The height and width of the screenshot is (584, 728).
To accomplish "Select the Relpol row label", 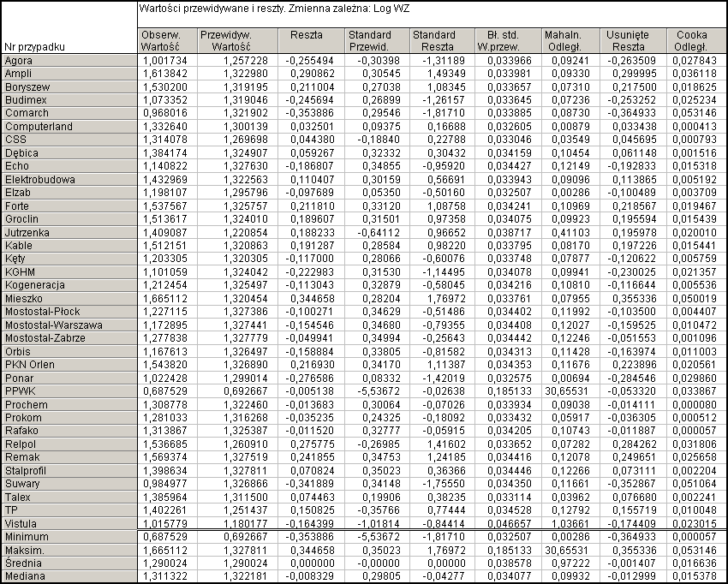I will [69, 444].
